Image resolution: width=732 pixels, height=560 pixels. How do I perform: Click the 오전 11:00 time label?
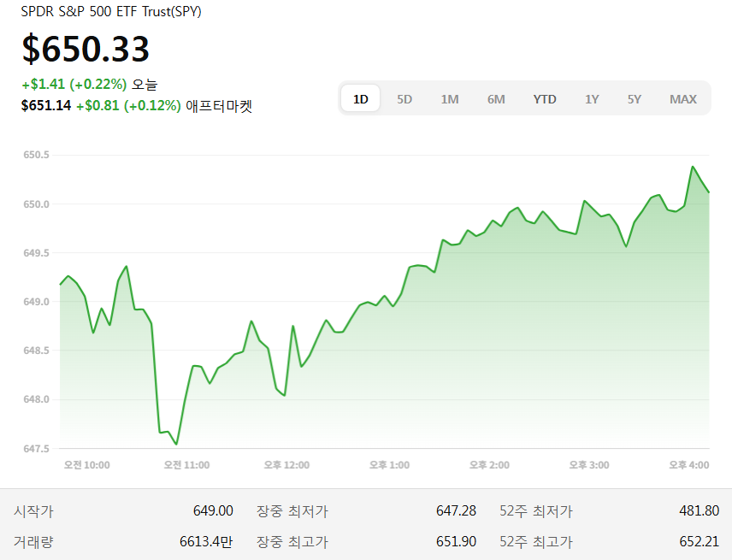pos(186,465)
